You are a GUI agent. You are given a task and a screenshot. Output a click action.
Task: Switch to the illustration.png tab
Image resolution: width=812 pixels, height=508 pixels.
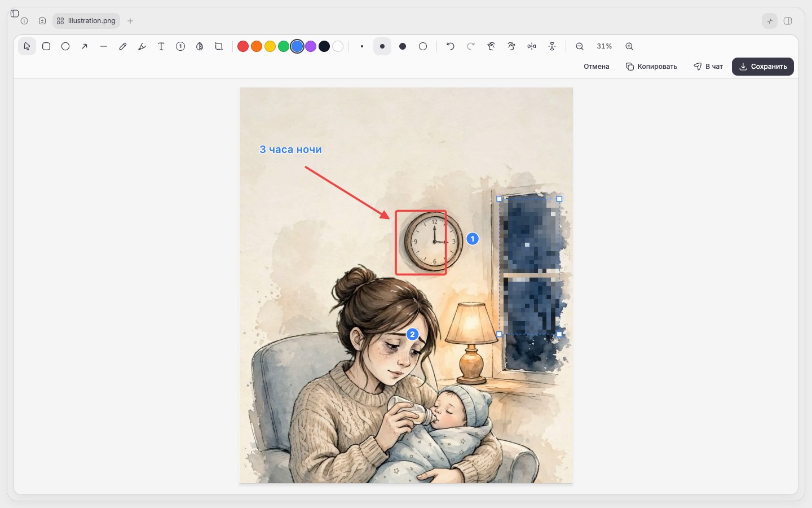[x=86, y=21]
